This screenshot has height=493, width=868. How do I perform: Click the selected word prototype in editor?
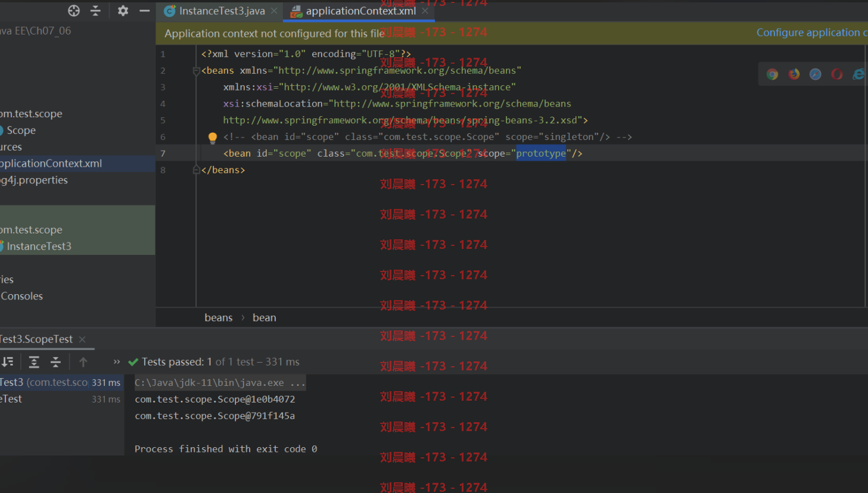(541, 154)
